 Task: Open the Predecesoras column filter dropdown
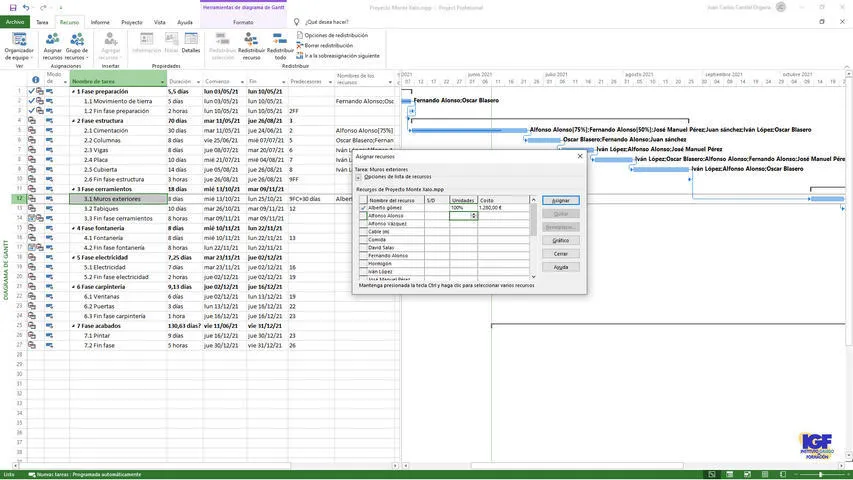330,82
